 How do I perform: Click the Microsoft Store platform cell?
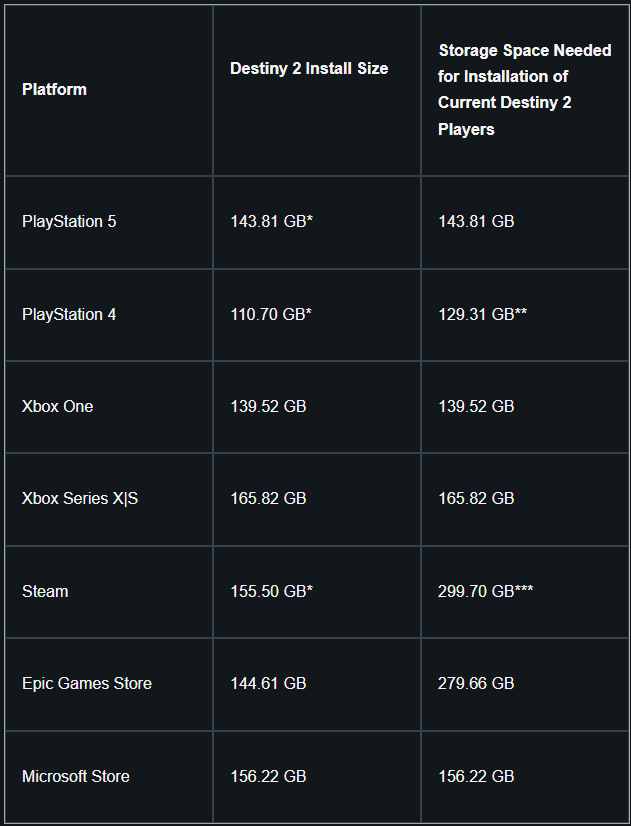tap(76, 776)
